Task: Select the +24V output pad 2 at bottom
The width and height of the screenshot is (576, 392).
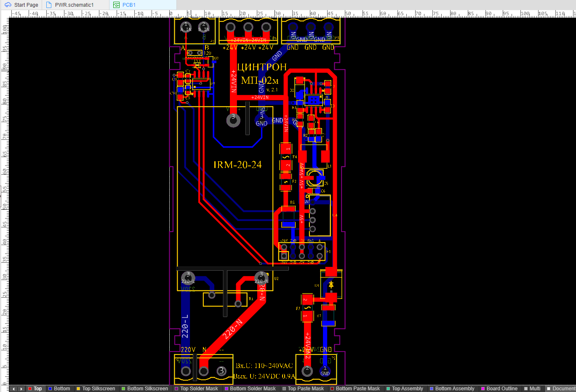Action: pyautogui.click(x=307, y=371)
